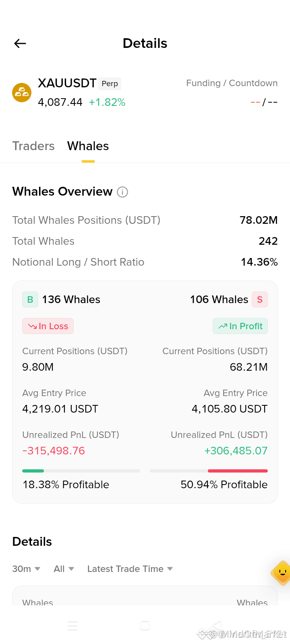Expand the Latest Trade Time sort dropdown
Screen dimensions: 290x644
[130, 569]
